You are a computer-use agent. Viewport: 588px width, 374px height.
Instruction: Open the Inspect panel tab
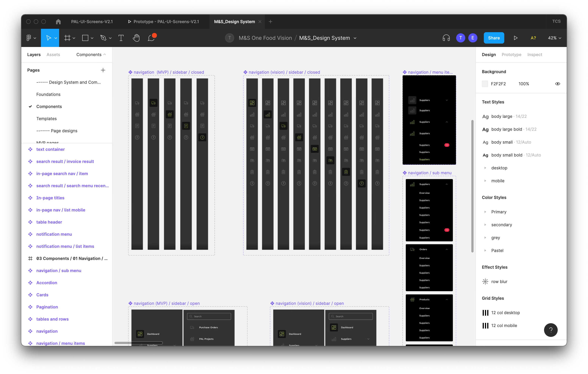coord(535,55)
